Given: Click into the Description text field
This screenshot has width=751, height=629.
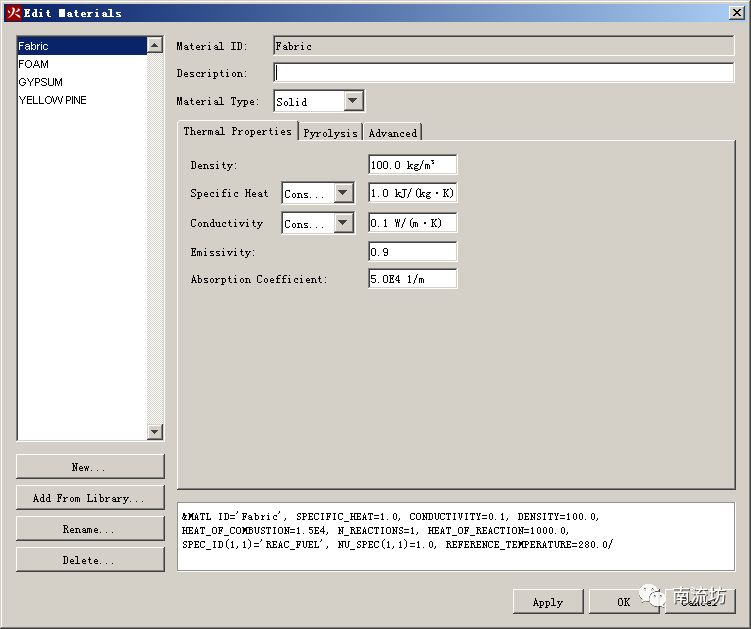Looking at the screenshot, I should pyautogui.click(x=503, y=73).
